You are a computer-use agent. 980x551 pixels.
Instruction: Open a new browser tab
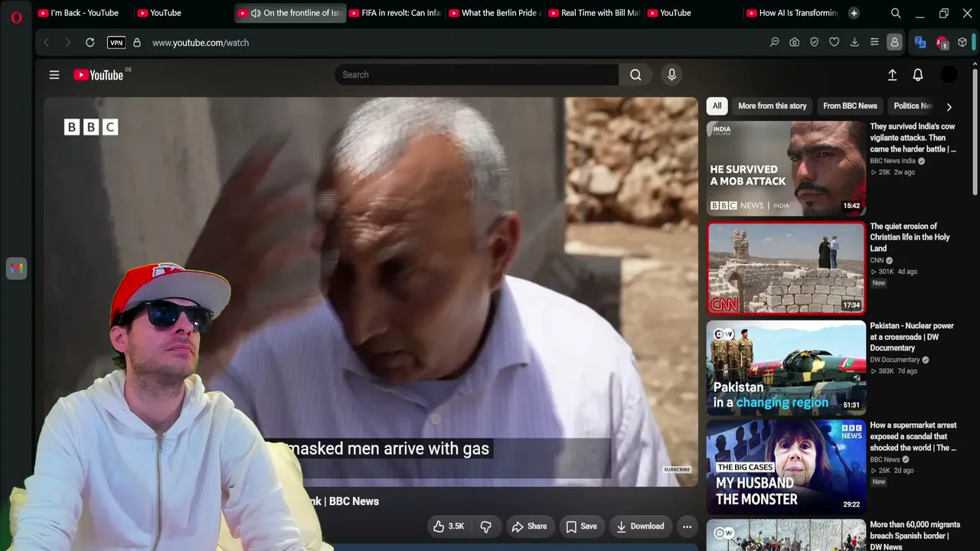pyautogui.click(x=854, y=13)
